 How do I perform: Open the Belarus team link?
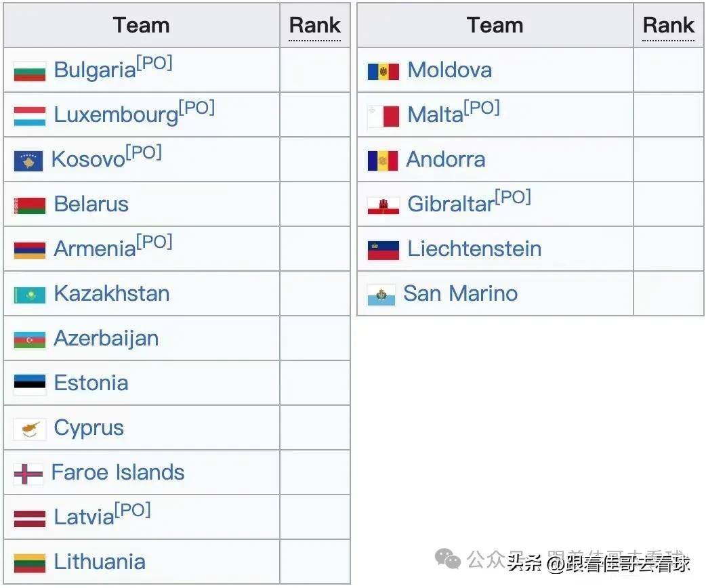click(x=91, y=204)
